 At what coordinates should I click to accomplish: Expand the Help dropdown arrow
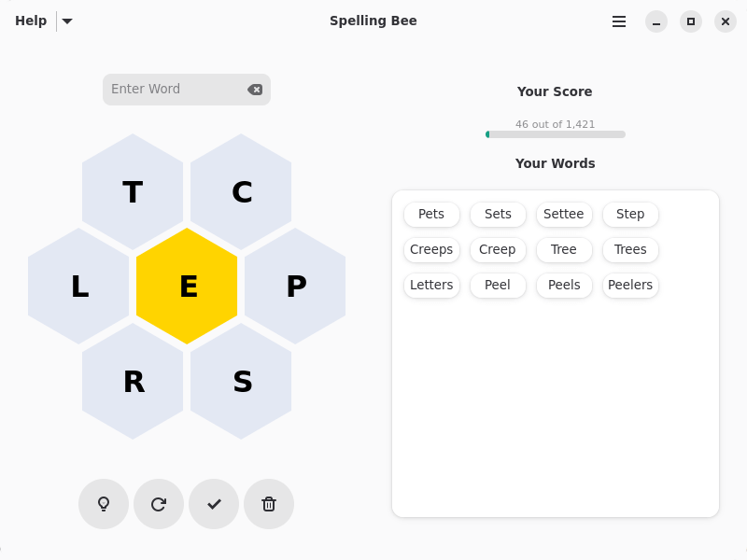(x=67, y=21)
